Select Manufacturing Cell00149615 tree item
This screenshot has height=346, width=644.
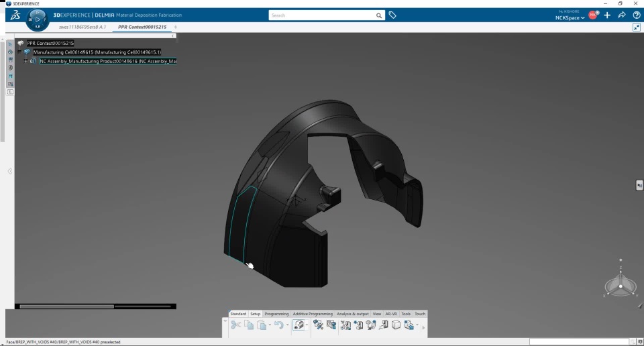tap(97, 52)
